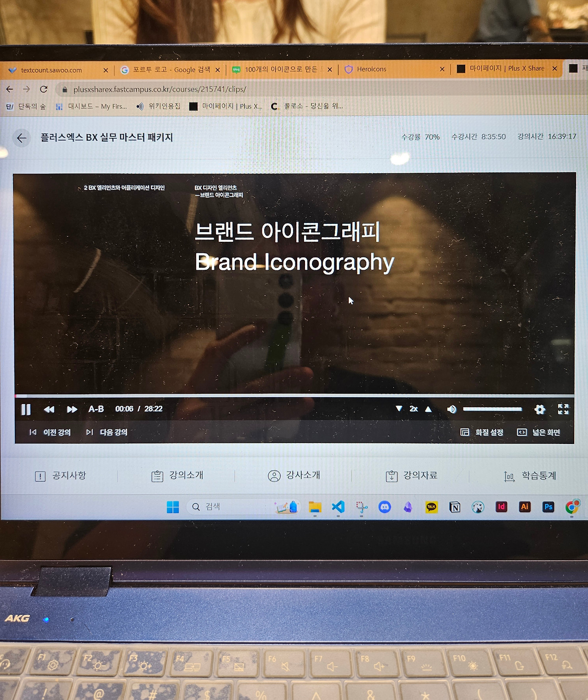Viewport: 588px width, 700px height.
Task: Click the taskbar 검색 search box
Action: click(x=243, y=507)
